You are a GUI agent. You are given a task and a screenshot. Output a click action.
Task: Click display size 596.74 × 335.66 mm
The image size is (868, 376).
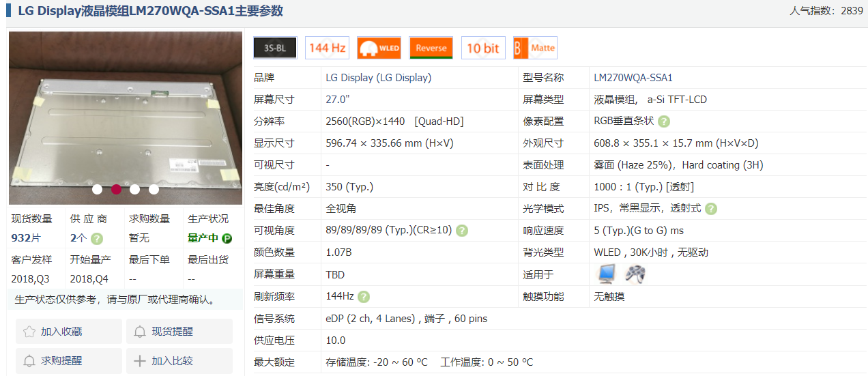click(x=390, y=143)
